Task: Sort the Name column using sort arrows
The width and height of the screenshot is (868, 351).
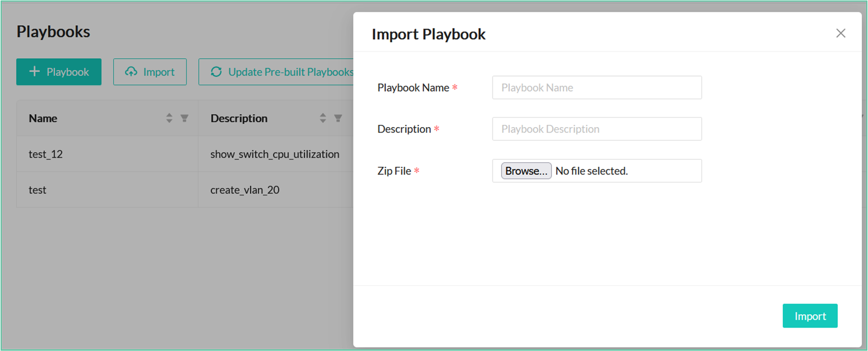Action: point(169,118)
